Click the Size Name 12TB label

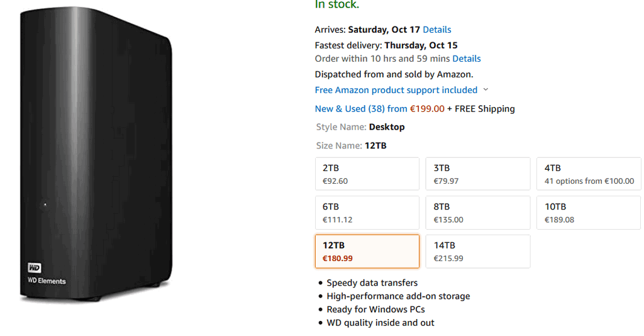pos(351,146)
